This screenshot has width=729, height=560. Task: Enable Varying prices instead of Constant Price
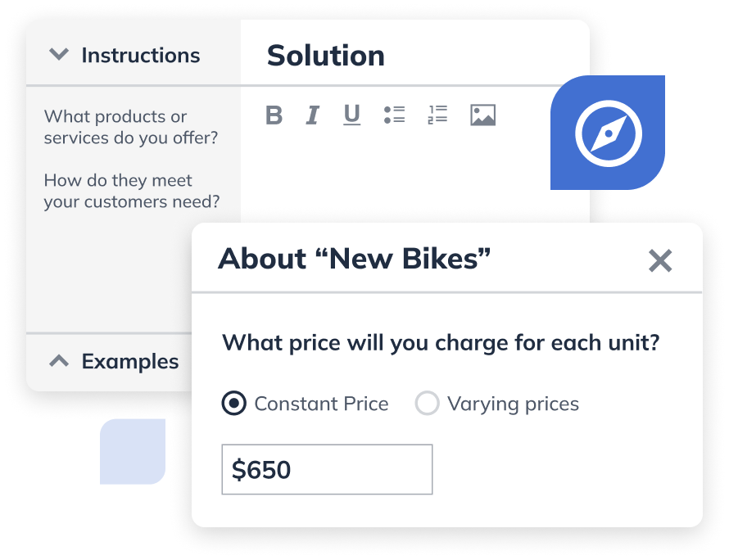pos(427,403)
